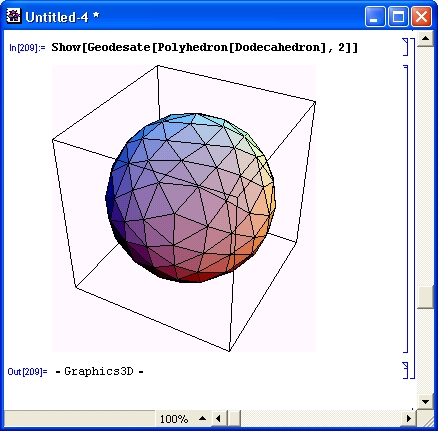438x431 pixels.
Task: Click the In[209]:= cell label
Action: click(27, 48)
